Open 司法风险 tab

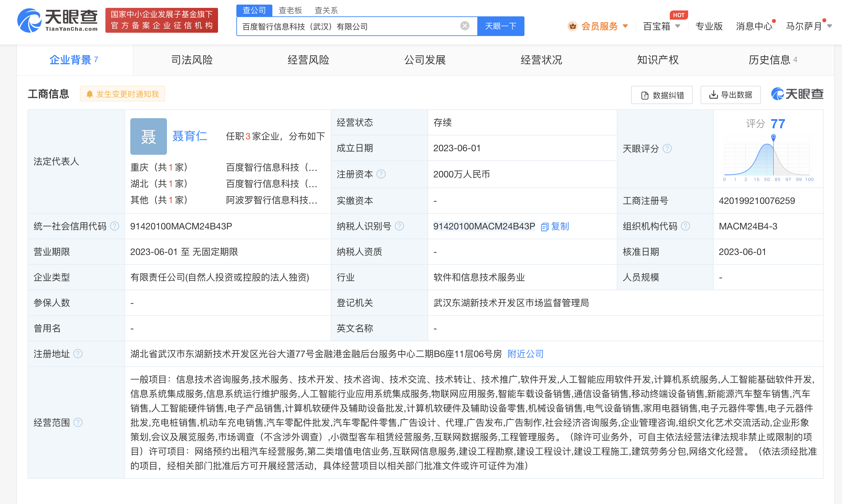192,60
